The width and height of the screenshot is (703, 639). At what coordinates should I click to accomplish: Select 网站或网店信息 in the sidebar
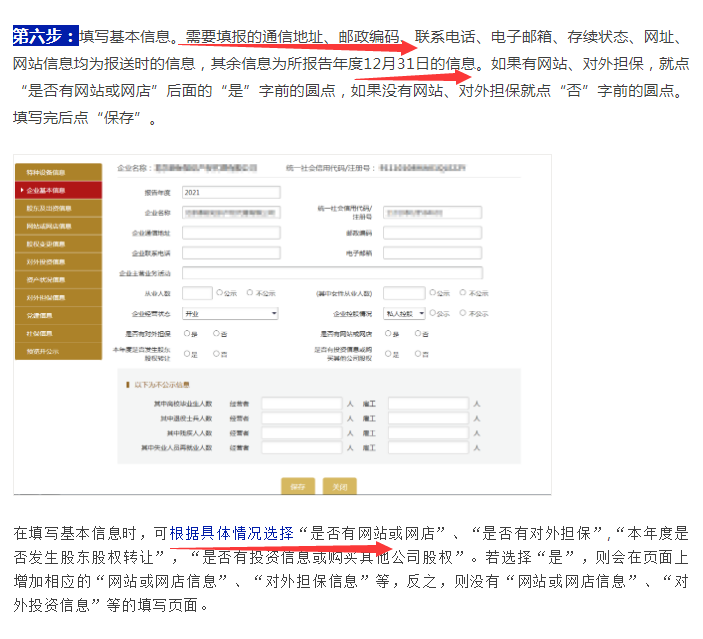[58, 225]
